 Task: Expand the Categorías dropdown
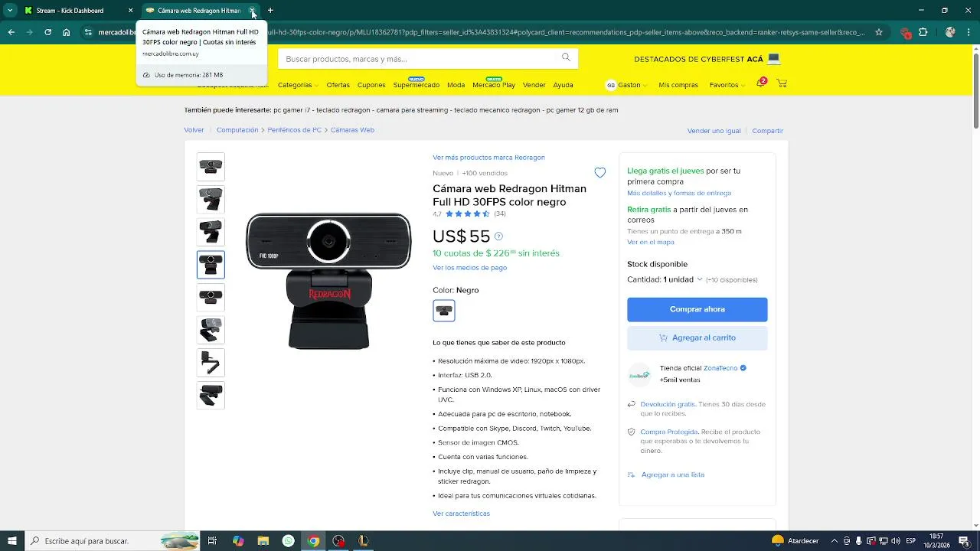point(297,85)
